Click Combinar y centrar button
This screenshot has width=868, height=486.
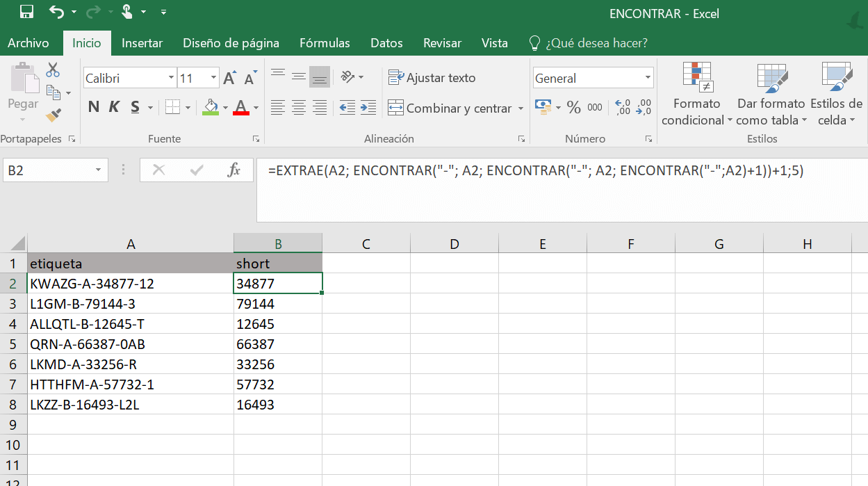[x=450, y=108]
